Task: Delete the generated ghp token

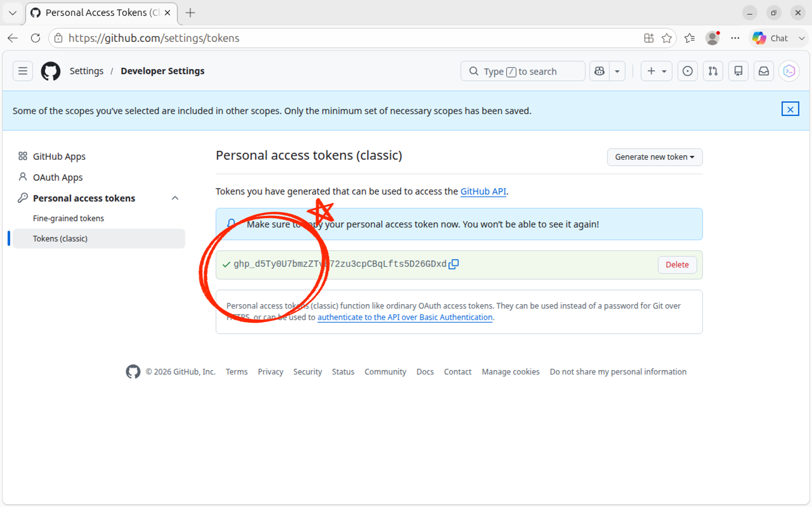Action: coord(677,265)
